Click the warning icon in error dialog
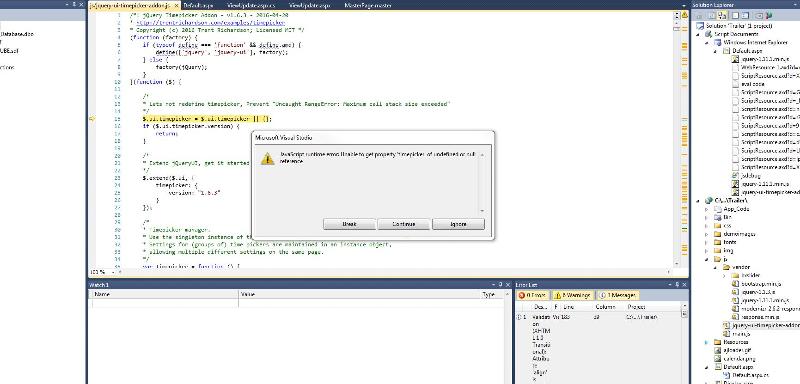800x384 pixels. pos(267,159)
